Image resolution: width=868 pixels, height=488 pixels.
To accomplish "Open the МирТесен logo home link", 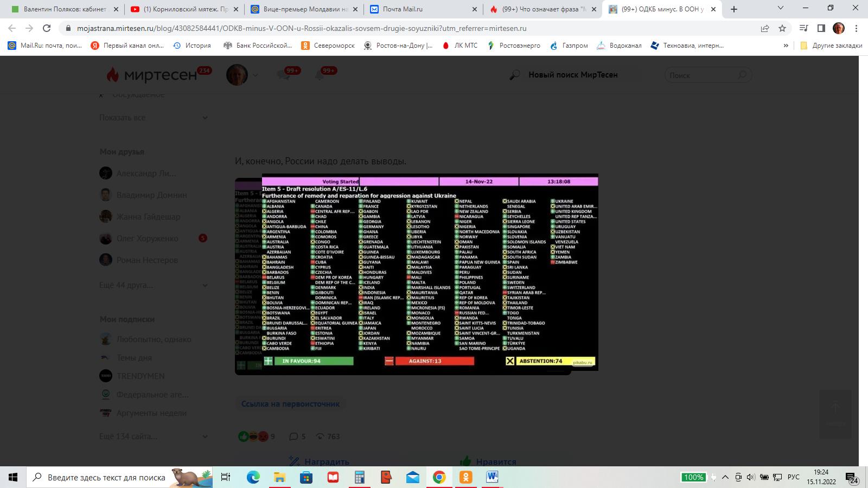I will (x=151, y=75).
